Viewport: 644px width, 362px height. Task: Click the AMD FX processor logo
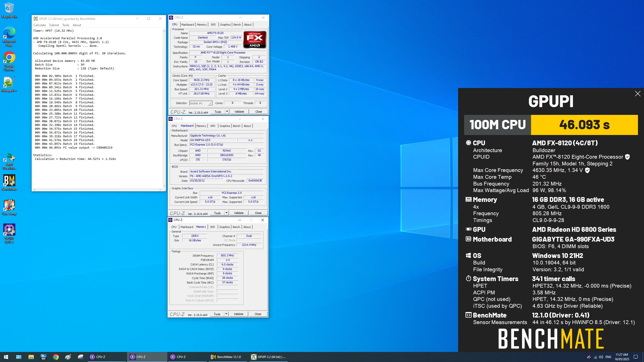click(x=255, y=39)
